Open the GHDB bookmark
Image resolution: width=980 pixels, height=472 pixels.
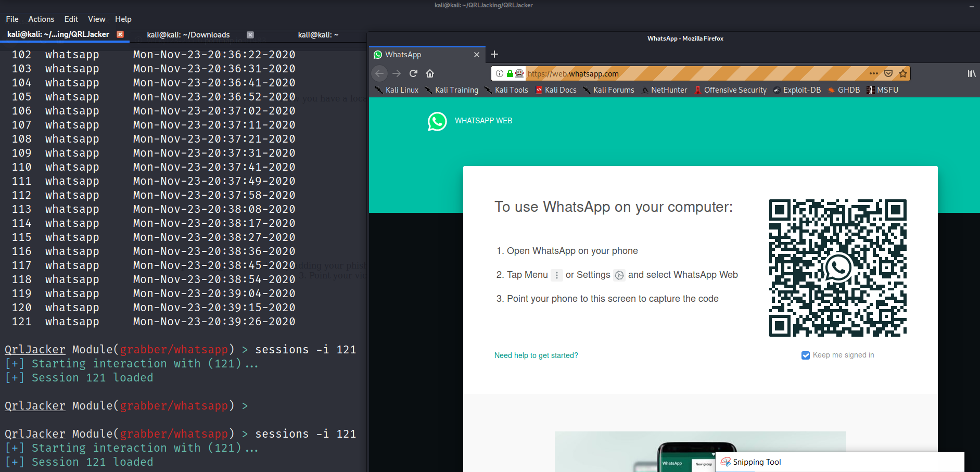pyautogui.click(x=848, y=90)
